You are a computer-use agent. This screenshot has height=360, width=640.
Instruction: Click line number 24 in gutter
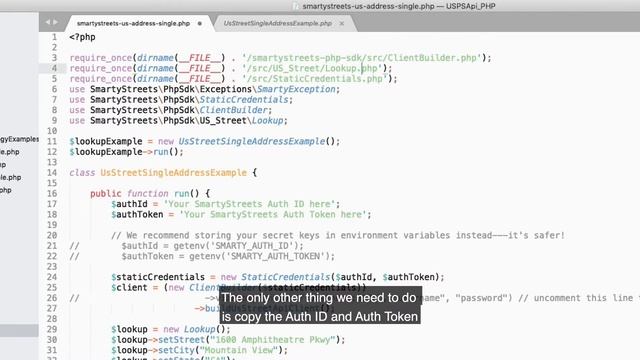click(x=51, y=277)
